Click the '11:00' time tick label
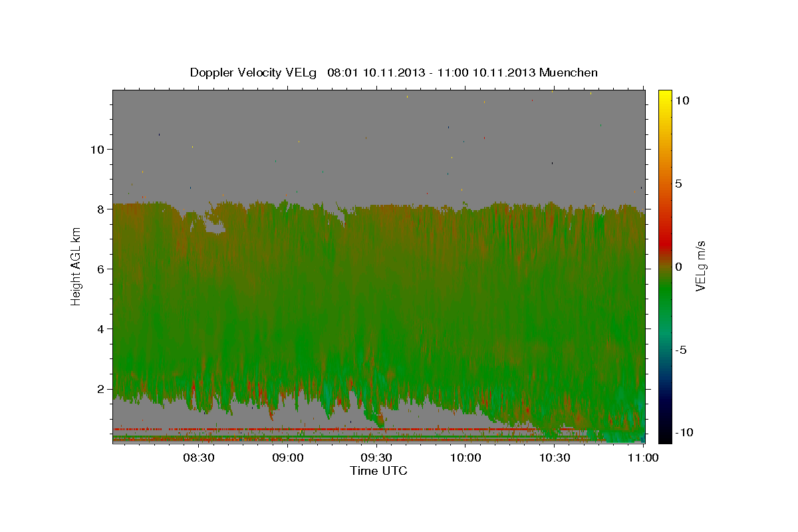 click(x=643, y=458)
